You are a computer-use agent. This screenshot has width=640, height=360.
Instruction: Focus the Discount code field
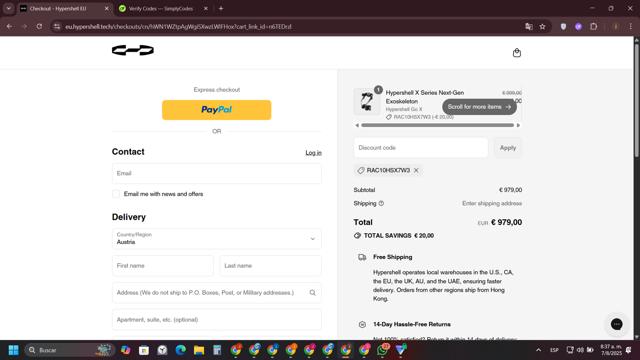tap(421, 148)
